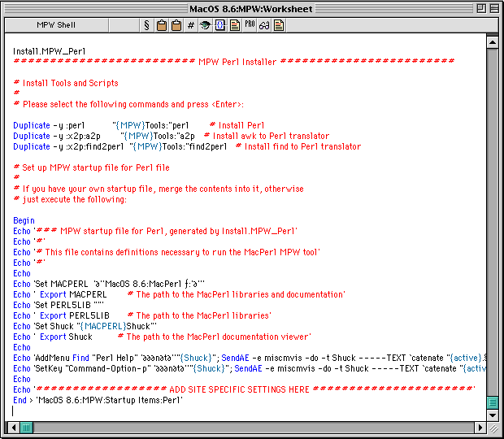Click the blue braces toolbar icon
This screenshot has height=439, width=504.
(220, 25)
